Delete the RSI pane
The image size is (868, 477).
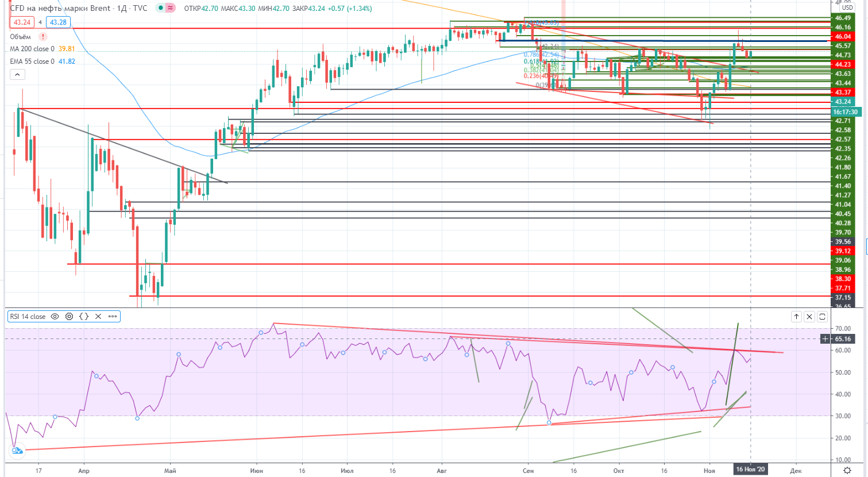(x=809, y=317)
